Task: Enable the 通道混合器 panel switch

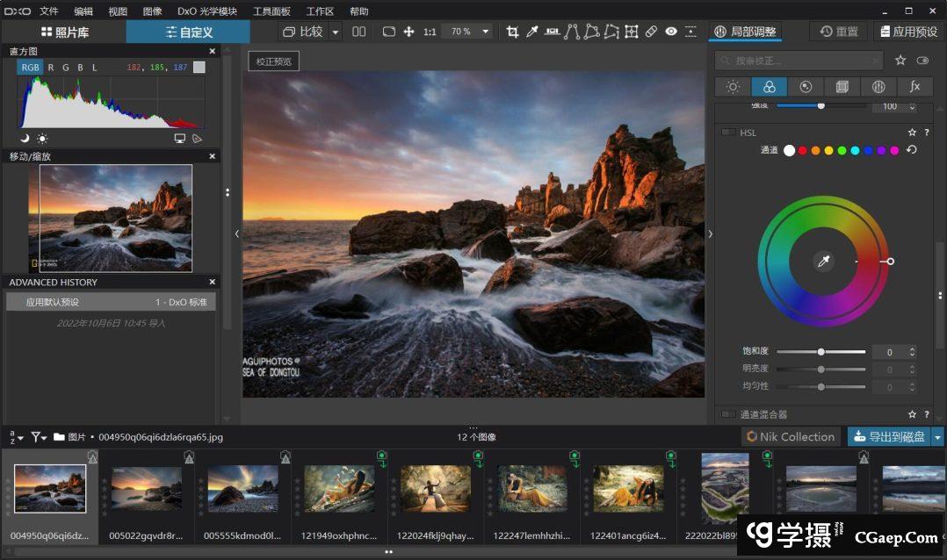Action: point(728,414)
